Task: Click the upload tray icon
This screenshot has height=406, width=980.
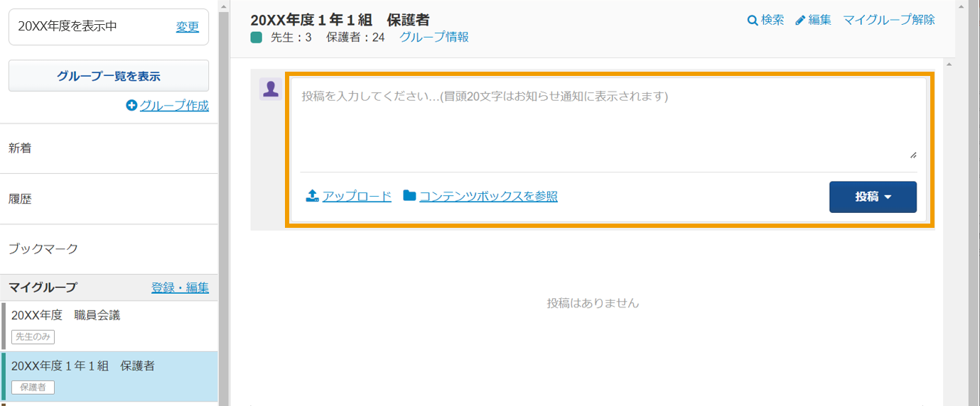Action: point(312,196)
